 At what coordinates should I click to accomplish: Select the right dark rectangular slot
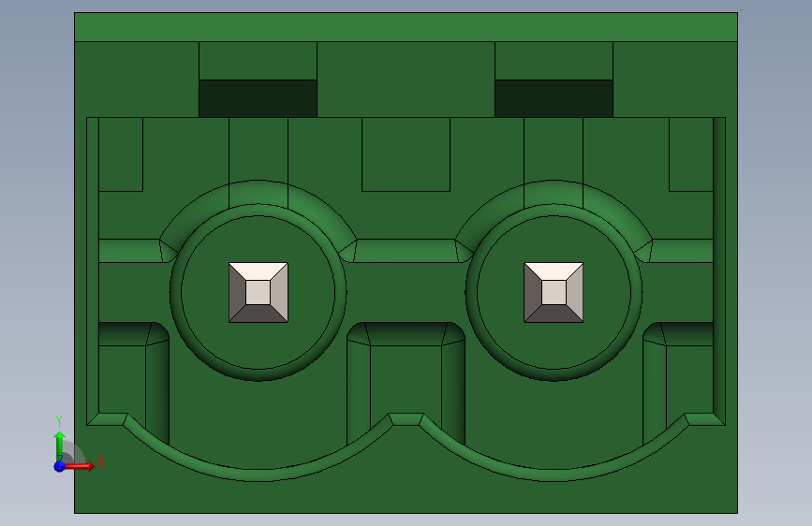click(x=554, y=98)
